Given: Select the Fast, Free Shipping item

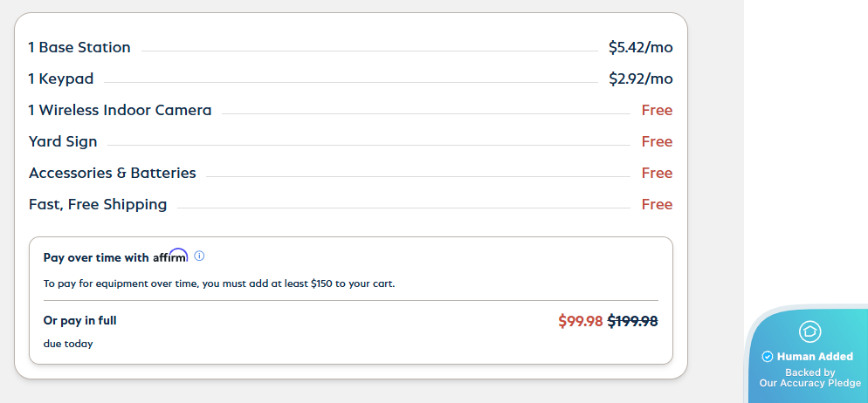Looking at the screenshot, I should click(x=98, y=205).
